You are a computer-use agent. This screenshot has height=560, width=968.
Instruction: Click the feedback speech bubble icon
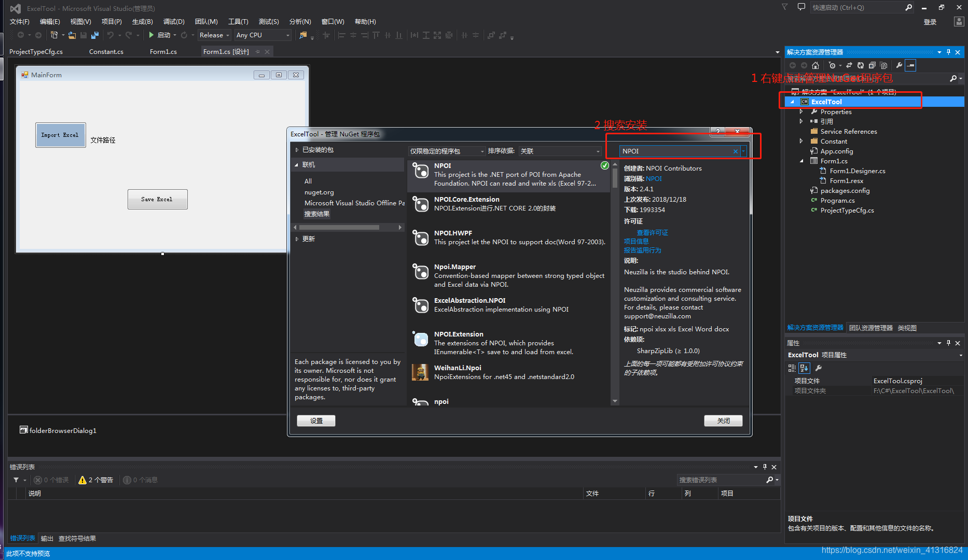(801, 7)
